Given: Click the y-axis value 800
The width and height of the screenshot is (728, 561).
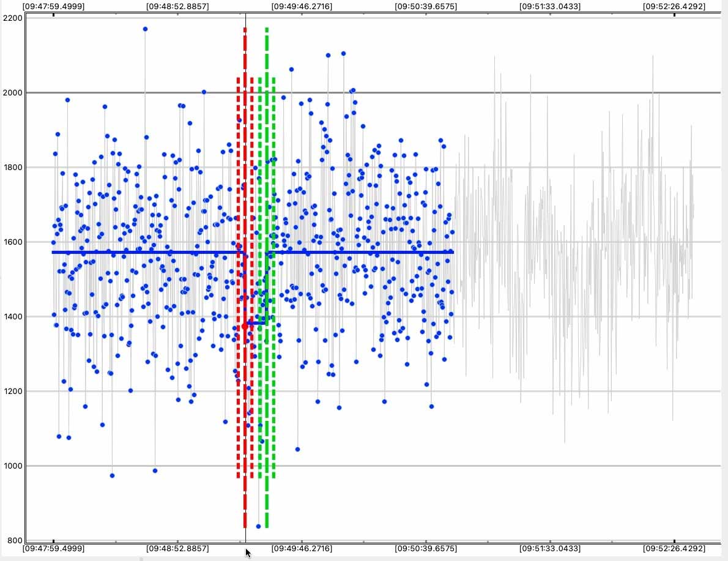Looking at the screenshot, I should (15, 541).
